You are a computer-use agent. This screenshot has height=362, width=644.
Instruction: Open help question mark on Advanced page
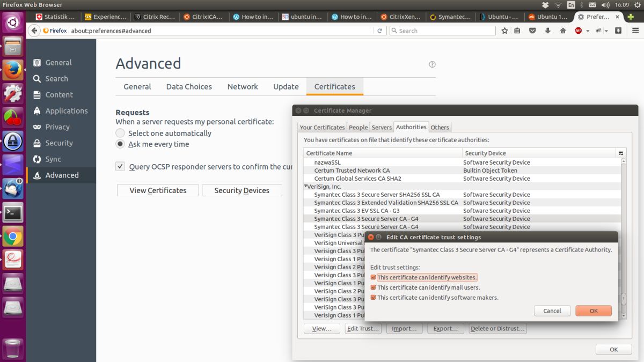coord(432,64)
